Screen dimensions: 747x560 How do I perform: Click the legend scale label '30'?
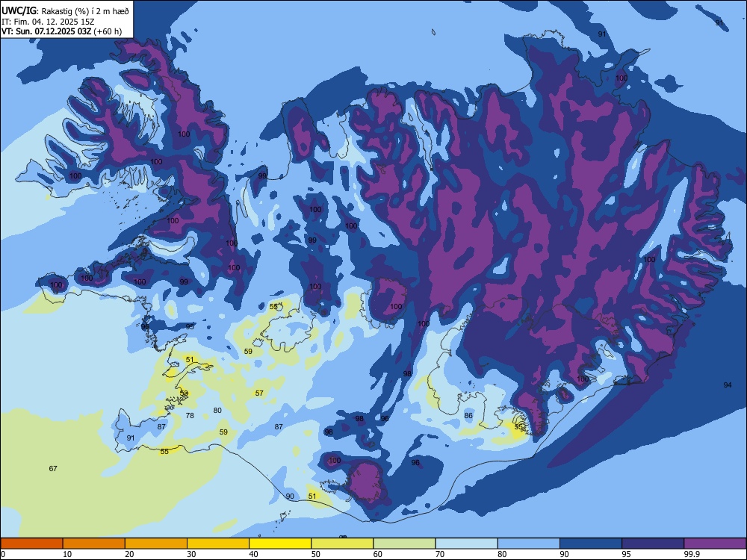[x=191, y=554]
